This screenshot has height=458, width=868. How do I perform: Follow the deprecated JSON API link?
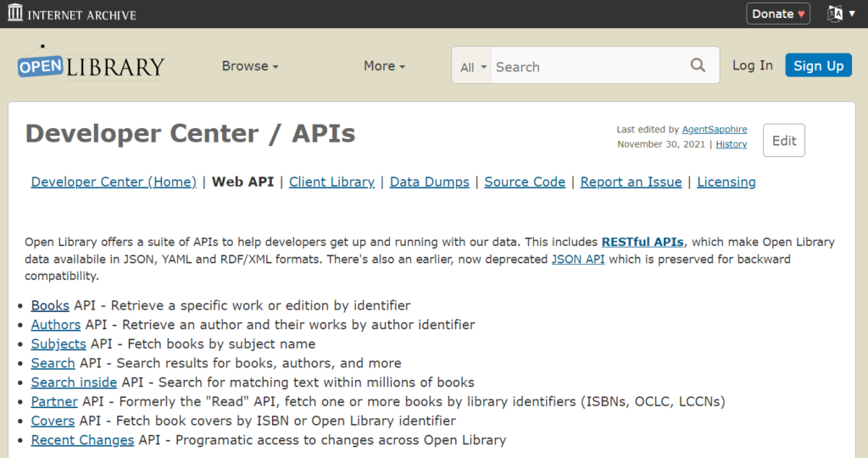pyautogui.click(x=578, y=260)
